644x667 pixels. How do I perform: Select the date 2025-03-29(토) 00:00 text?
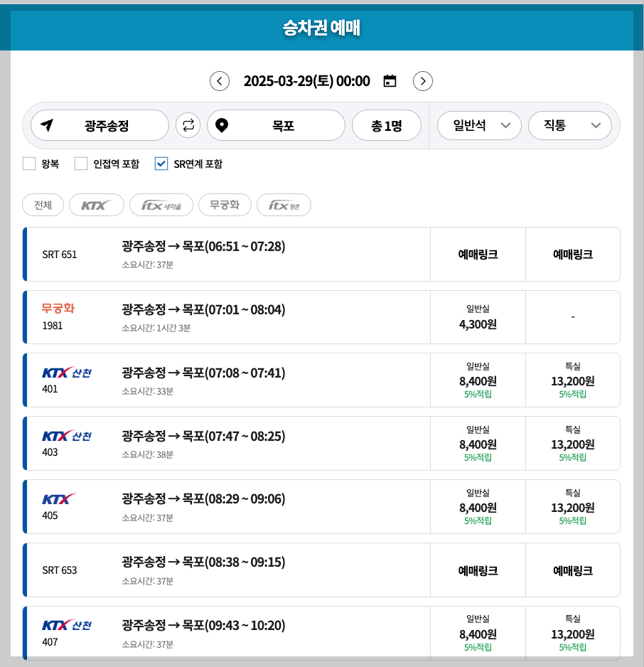click(x=306, y=81)
